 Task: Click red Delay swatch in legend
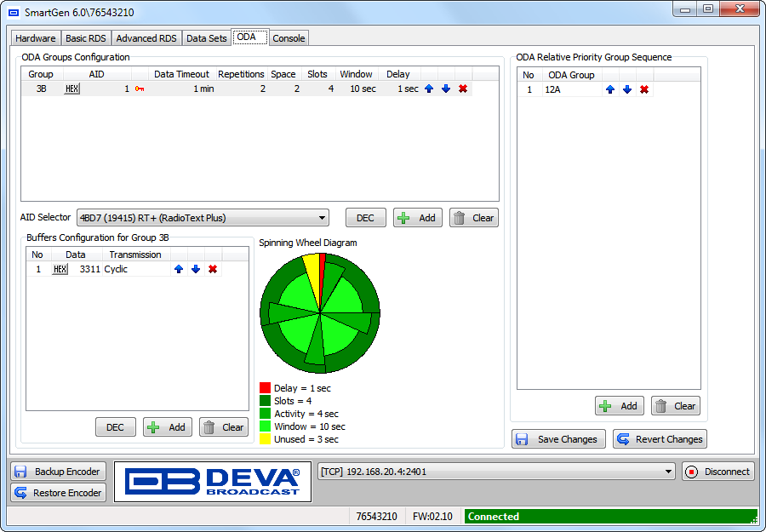tap(265, 388)
